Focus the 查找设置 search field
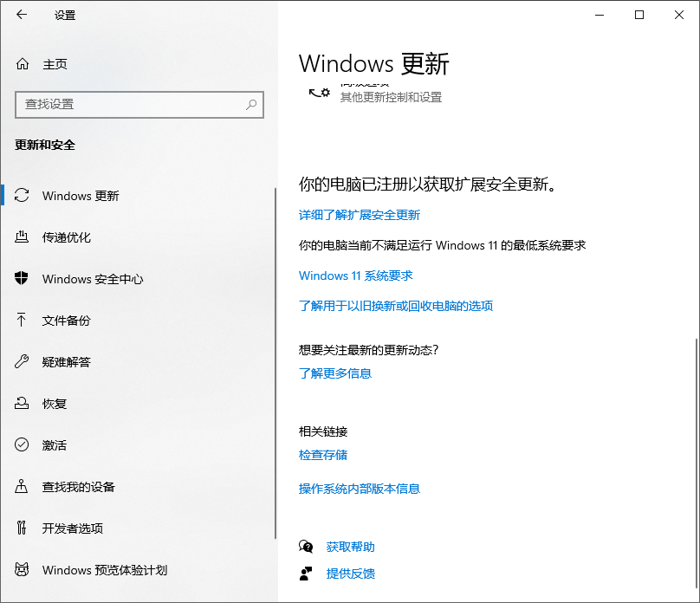Image resolution: width=700 pixels, height=603 pixels. pos(139,105)
